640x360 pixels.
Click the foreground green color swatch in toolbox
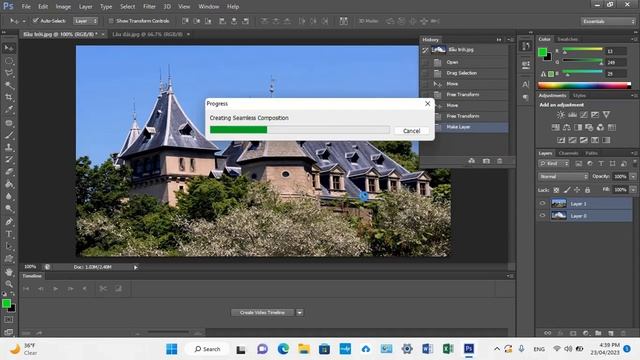click(6, 303)
